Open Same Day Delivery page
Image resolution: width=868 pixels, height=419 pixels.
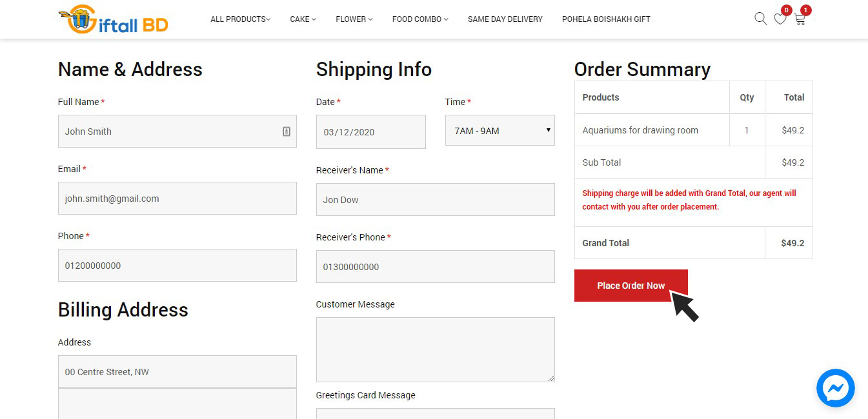(x=505, y=19)
